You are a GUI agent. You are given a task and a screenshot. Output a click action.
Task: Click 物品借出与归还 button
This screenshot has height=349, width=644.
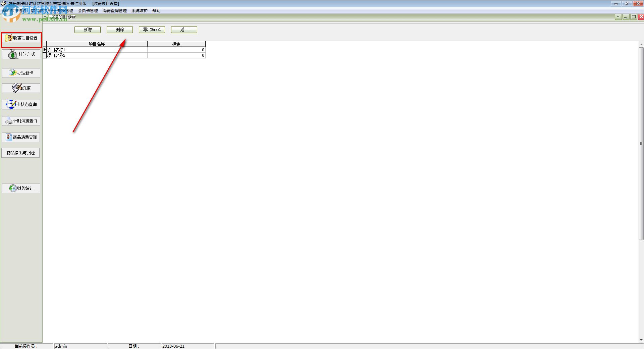21,153
